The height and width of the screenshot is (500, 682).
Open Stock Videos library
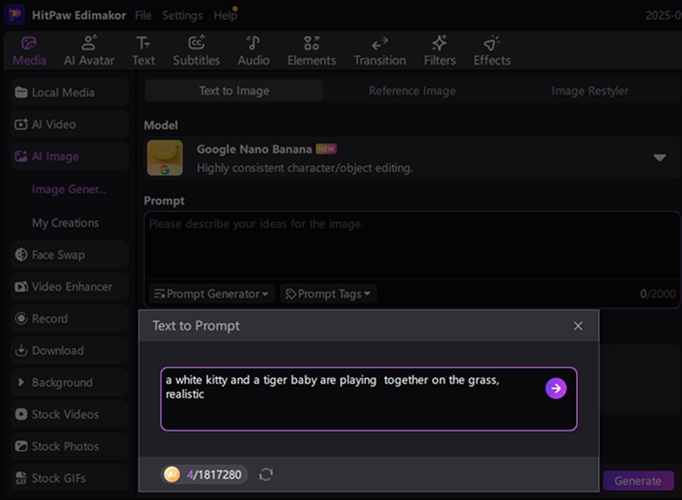click(70, 414)
